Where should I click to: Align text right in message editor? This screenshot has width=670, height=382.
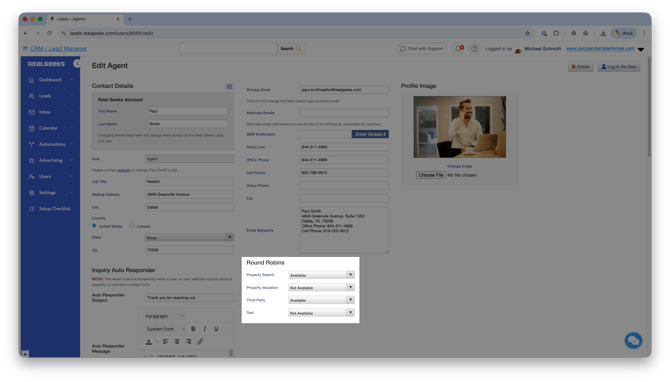[x=188, y=342]
